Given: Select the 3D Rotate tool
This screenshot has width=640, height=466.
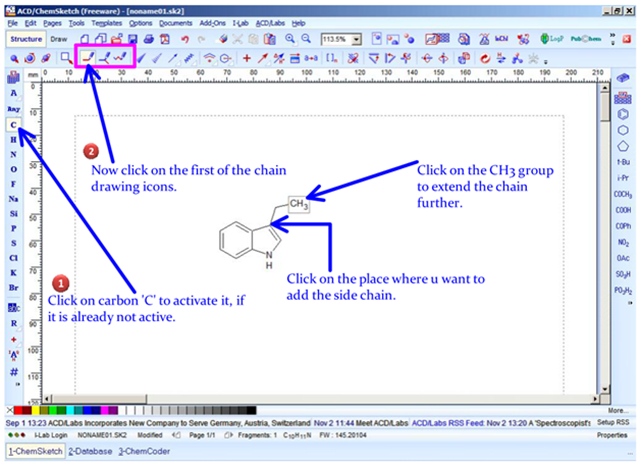Looking at the screenshot, I should coord(30,58).
